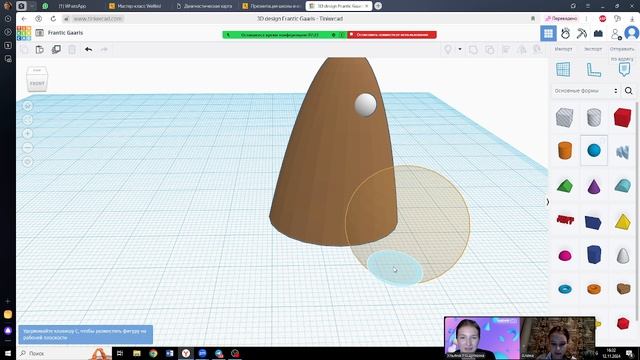The width and height of the screenshot is (640, 360).
Task: Toggle orthographic perspective view button
Action: (x=28, y=162)
